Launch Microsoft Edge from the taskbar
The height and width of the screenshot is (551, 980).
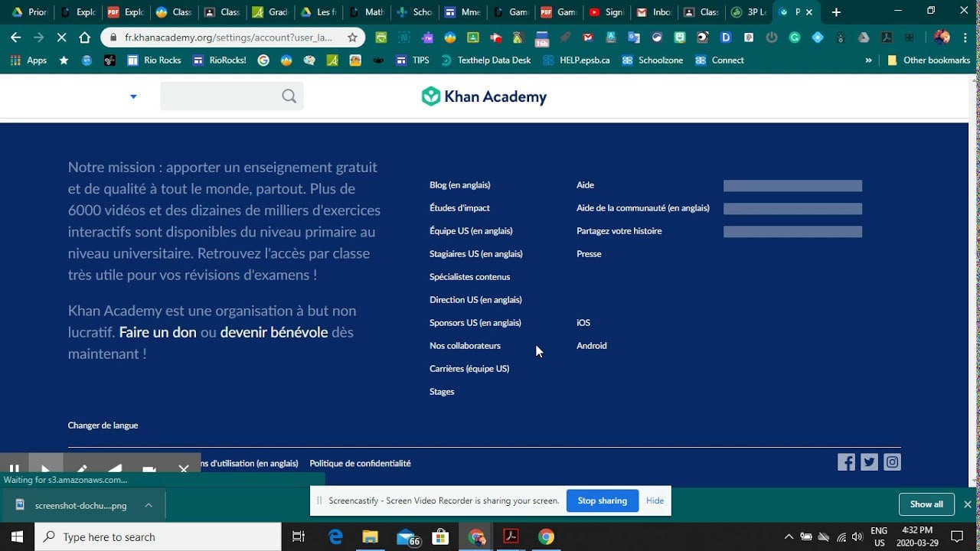[x=335, y=536]
